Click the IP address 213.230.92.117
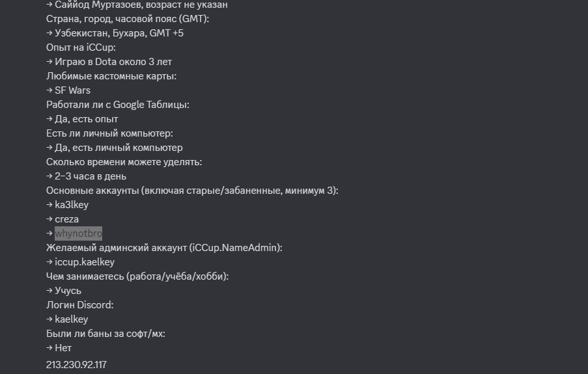The width and height of the screenshot is (588, 374). click(76, 365)
